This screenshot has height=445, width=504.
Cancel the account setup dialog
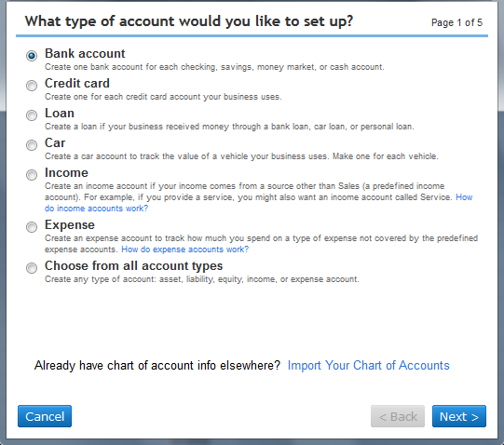pos(45,416)
